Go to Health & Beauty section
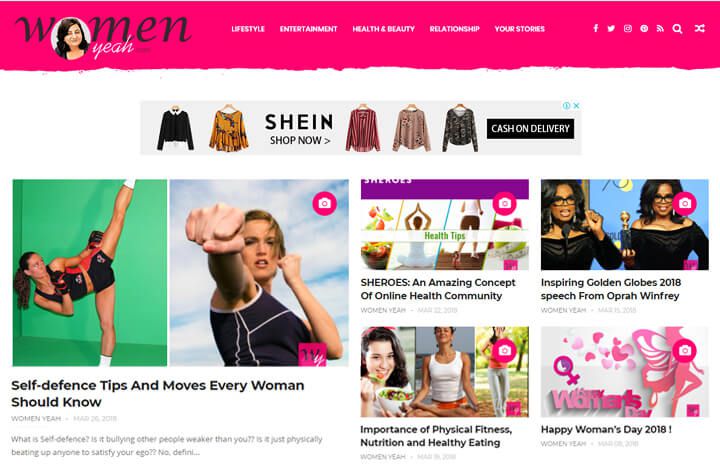Image resolution: width=720 pixels, height=475 pixels. pos(383,29)
